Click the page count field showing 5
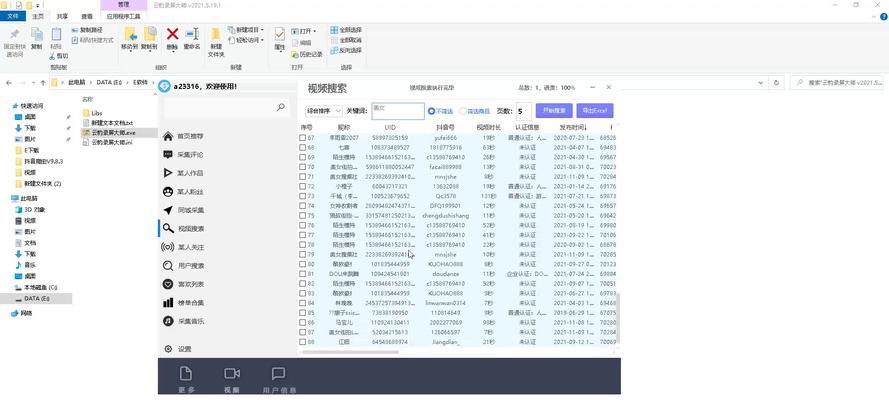 (x=524, y=111)
